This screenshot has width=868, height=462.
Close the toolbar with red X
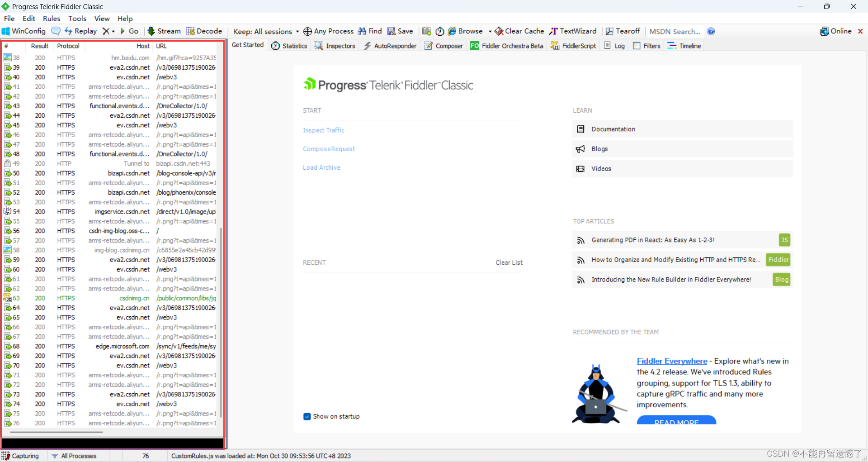coord(860,31)
